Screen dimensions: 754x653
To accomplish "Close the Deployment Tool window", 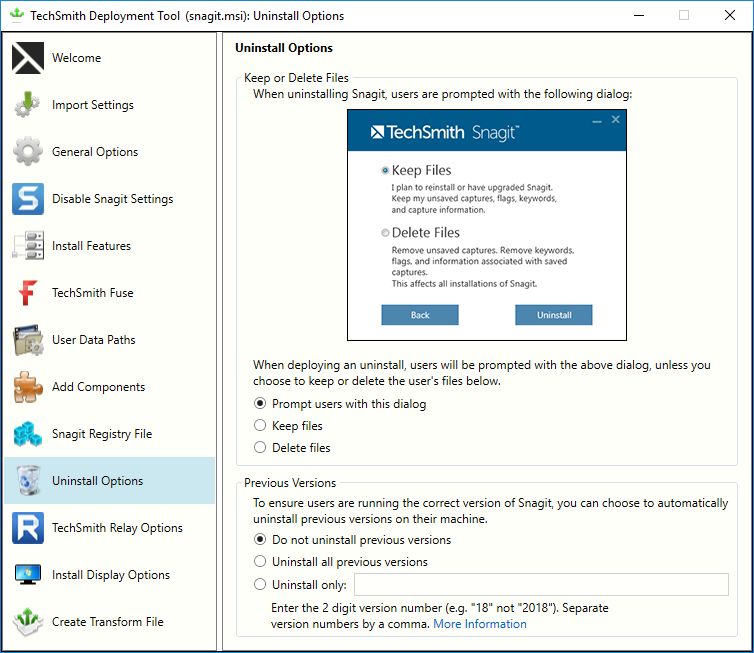I will (x=729, y=15).
